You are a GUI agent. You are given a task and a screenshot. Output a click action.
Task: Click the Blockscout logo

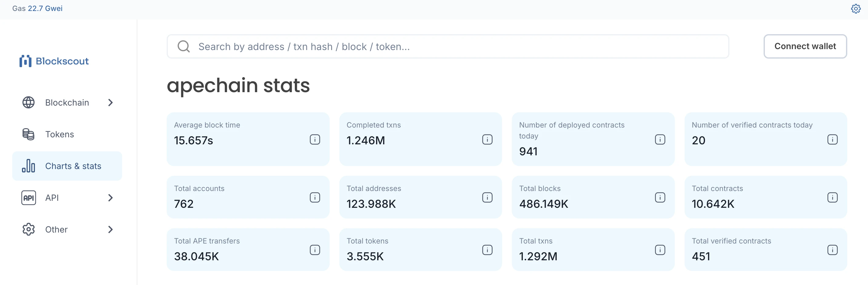[x=54, y=61]
